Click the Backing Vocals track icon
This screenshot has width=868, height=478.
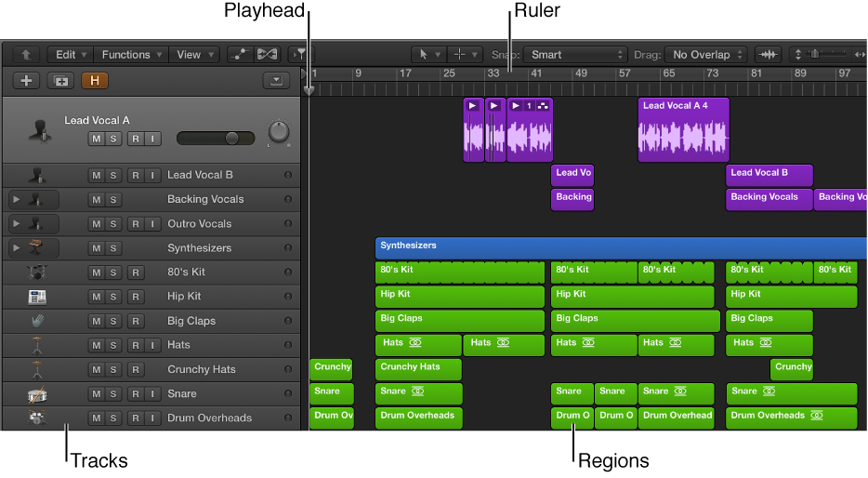[36, 199]
